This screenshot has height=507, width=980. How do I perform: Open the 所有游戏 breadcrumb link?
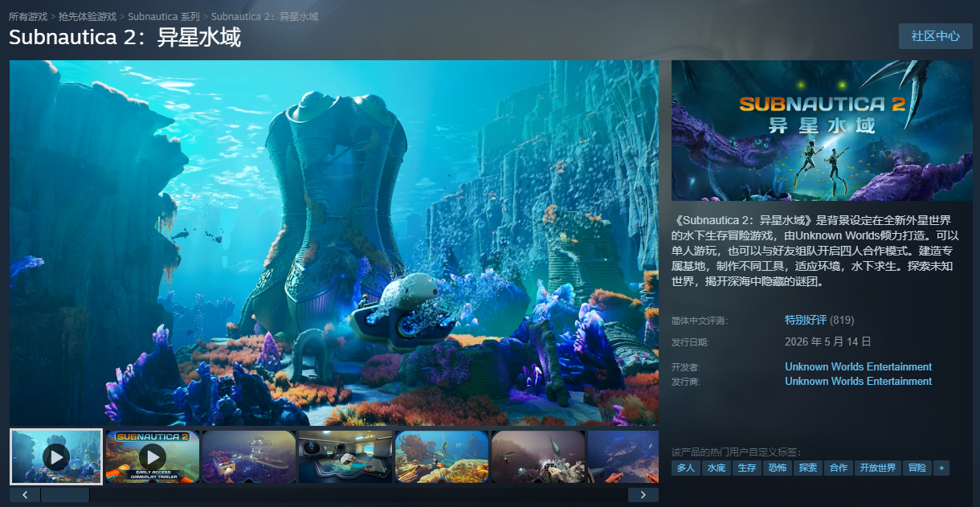(28, 16)
